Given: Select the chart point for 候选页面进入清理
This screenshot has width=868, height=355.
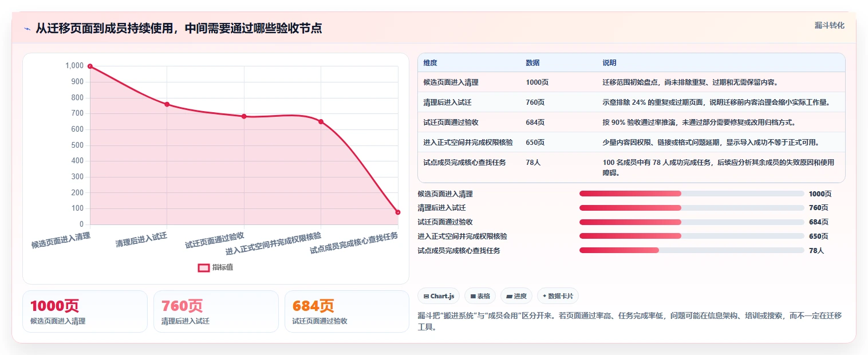Looking at the screenshot, I should pos(90,66).
